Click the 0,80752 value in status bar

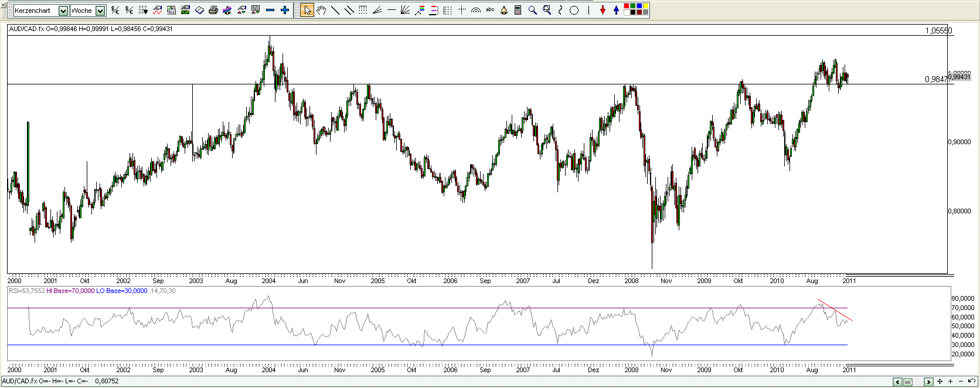click(x=107, y=381)
